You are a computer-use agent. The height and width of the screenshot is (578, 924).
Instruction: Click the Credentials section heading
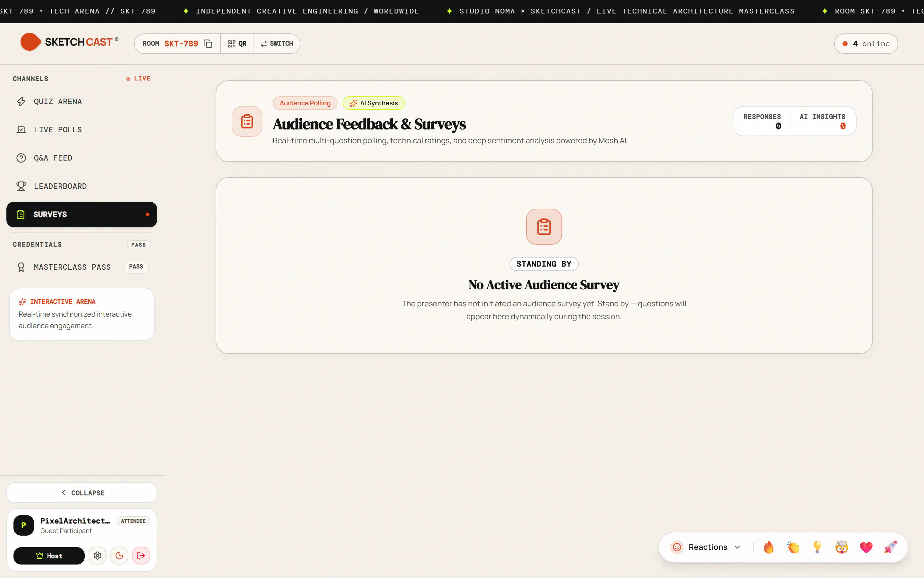[37, 245]
